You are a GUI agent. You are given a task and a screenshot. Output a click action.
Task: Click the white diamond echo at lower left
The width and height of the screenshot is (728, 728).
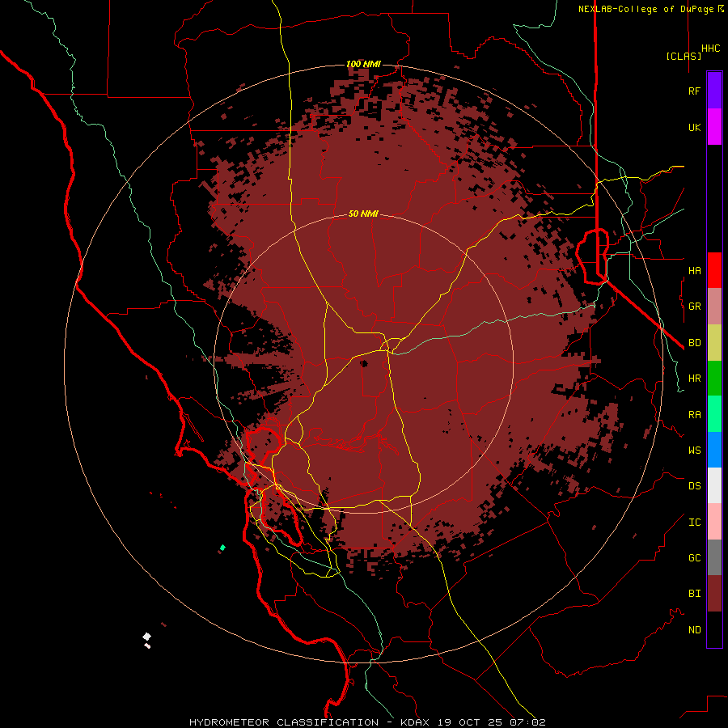(146, 636)
